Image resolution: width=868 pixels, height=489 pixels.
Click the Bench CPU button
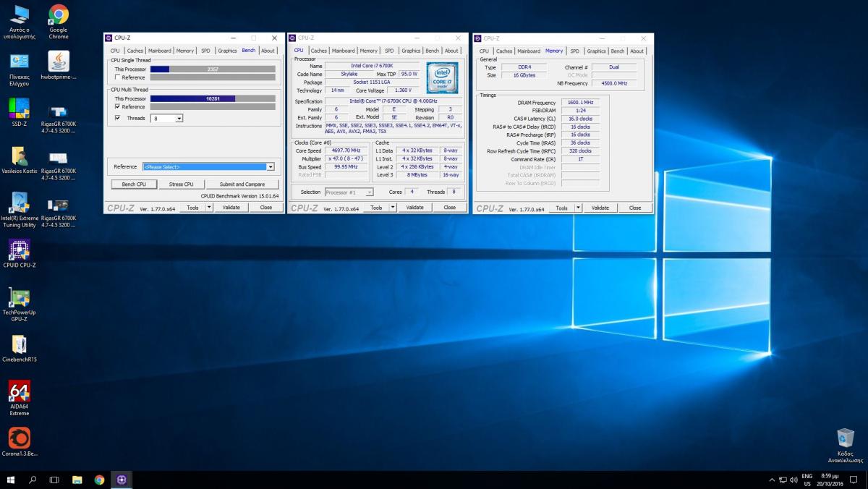pos(134,184)
